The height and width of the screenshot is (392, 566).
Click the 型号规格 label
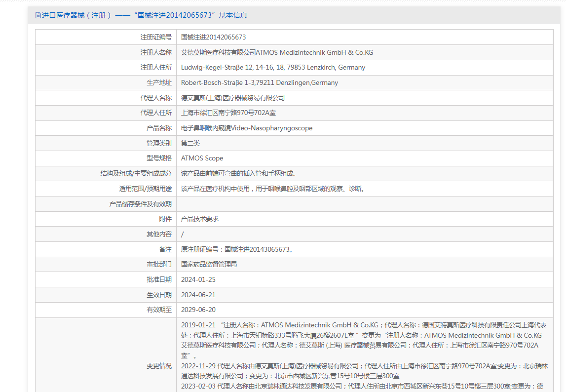click(x=159, y=158)
